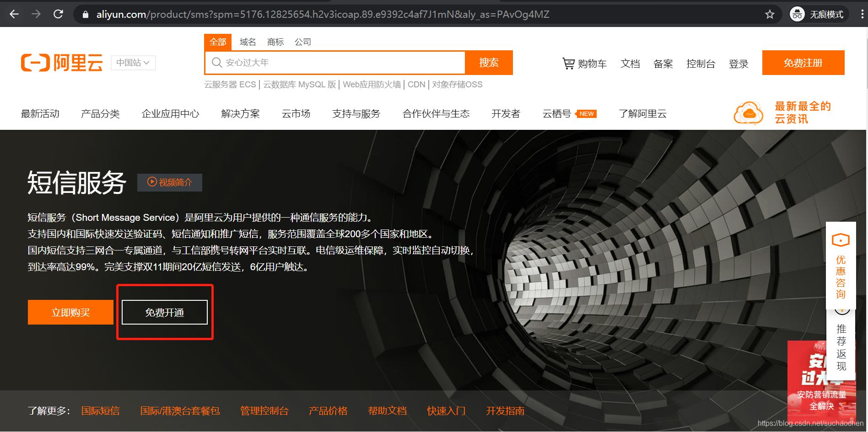Viewport: 868px width, 432px height.
Task: Open the 备案 link
Action: point(663,64)
